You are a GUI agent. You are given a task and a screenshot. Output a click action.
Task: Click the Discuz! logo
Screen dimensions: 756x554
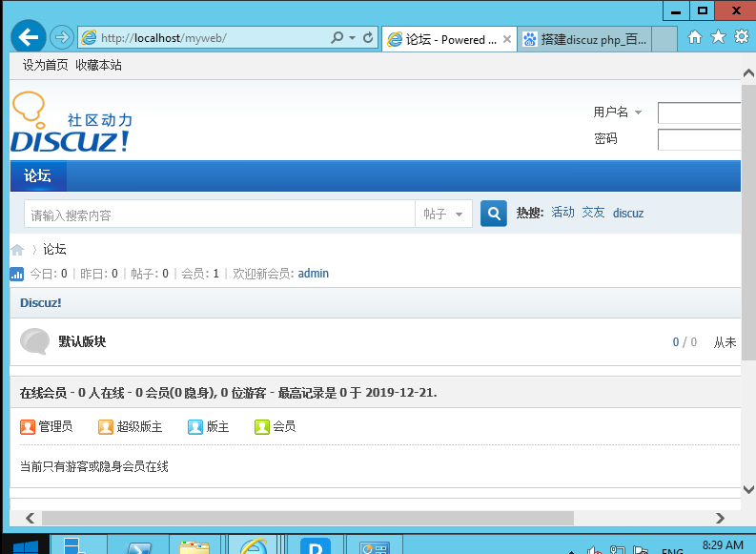[x=72, y=122]
